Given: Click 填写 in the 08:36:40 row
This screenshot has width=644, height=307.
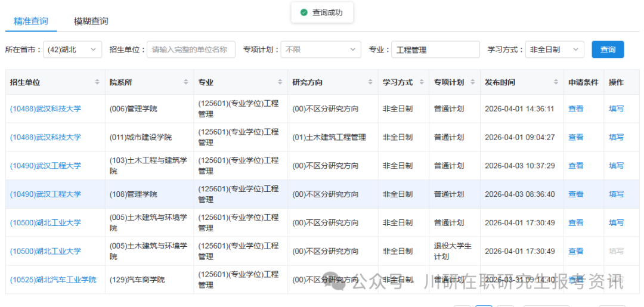Looking at the screenshot, I should click(x=616, y=194).
